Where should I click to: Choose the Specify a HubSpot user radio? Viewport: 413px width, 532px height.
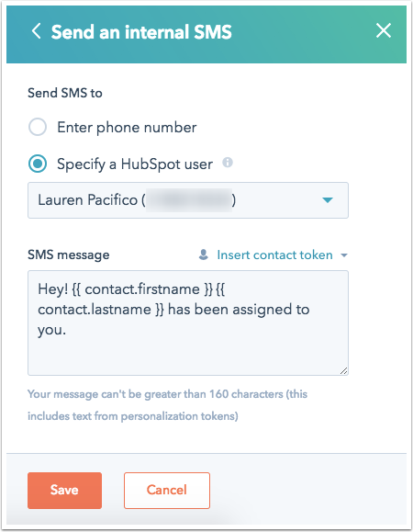(38, 164)
